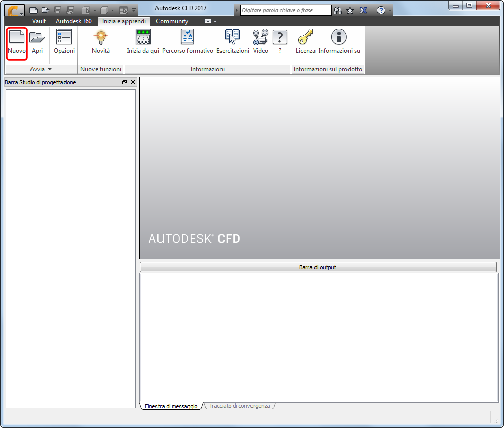
Task: Click the keyword search input field
Action: click(286, 10)
